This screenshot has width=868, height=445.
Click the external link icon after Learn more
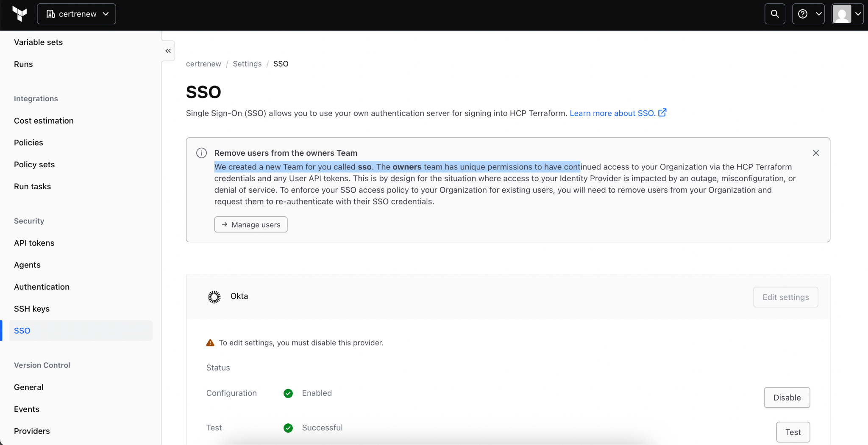(662, 113)
